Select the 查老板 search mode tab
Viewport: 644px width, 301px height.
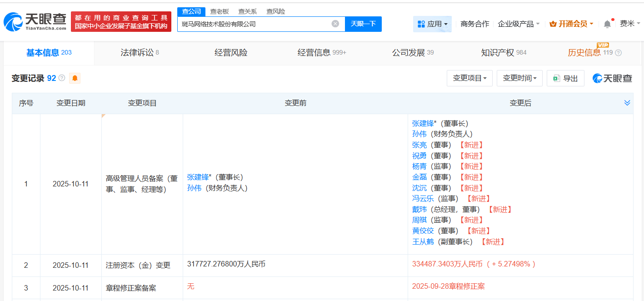[220, 12]
